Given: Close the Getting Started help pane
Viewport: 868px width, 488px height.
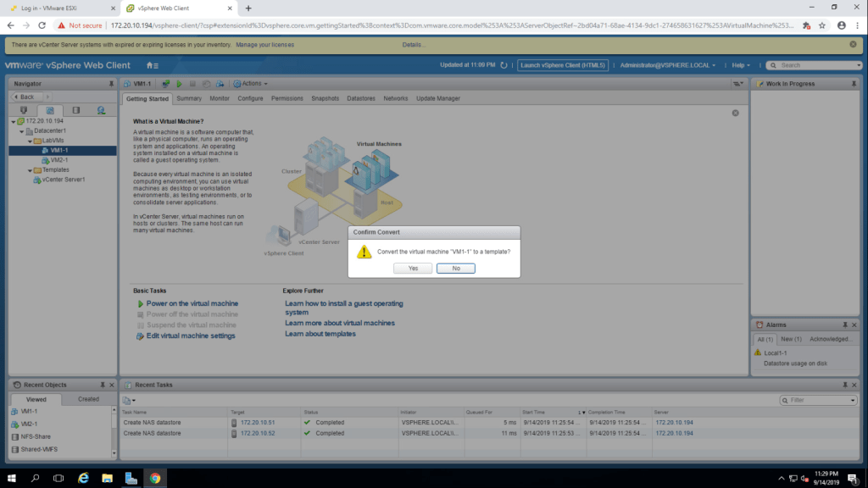Looking at the screenshot, I should [735, 113].
